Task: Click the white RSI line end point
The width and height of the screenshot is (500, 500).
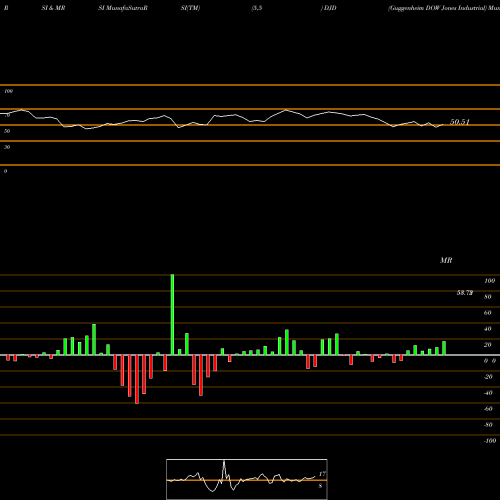Action: tap(443, 125)
